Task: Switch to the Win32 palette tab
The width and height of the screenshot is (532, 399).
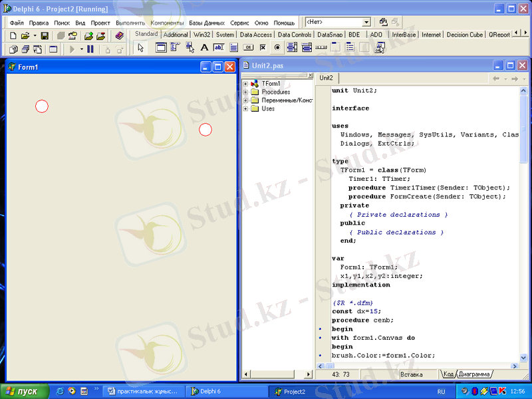Action: pos(201,35)
